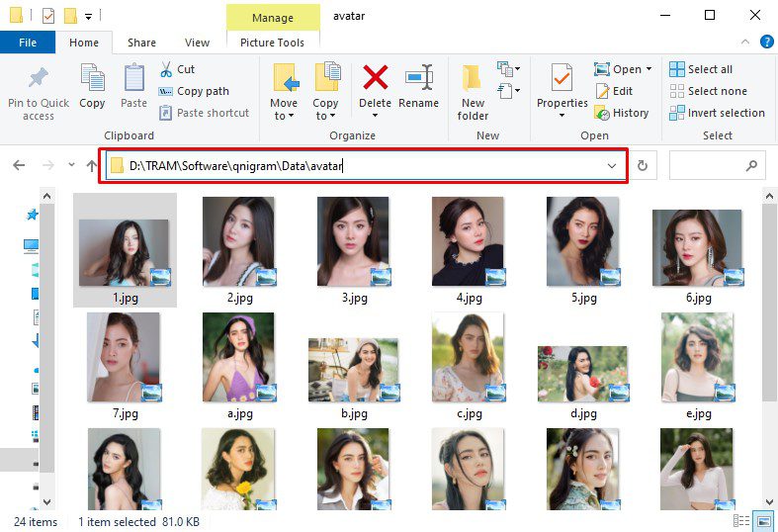
Task: Click the Manage contextual tab
Action: (x=273, y=18)
